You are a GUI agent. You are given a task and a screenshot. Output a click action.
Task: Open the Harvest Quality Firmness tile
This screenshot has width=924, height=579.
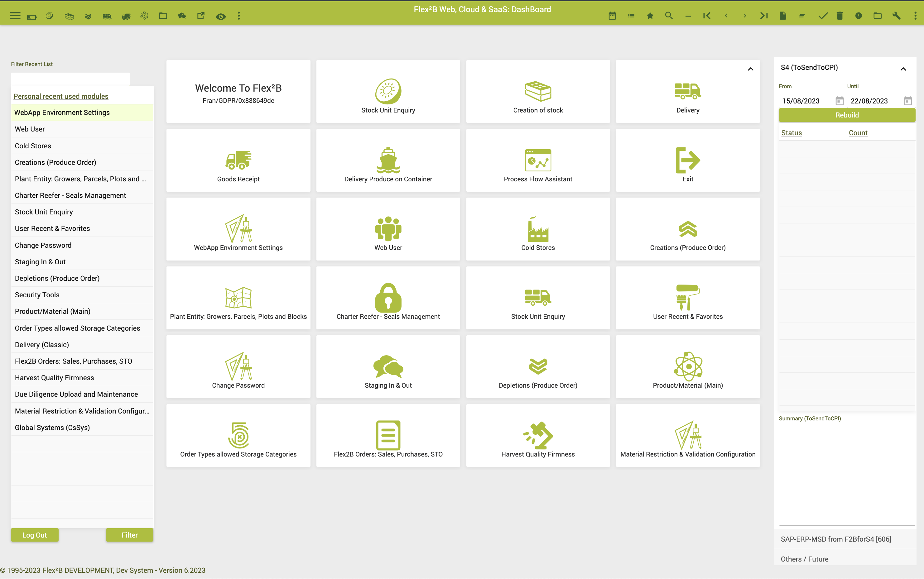538,435
